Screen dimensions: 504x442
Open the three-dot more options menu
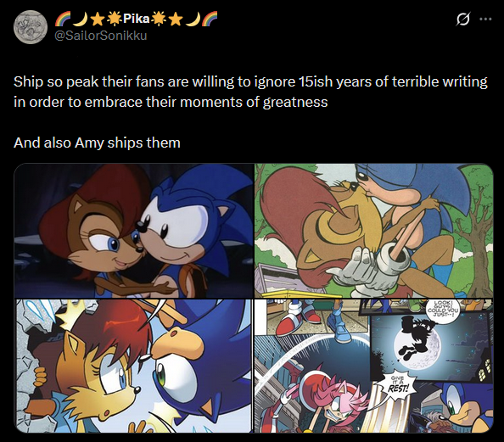pos(485,20)
